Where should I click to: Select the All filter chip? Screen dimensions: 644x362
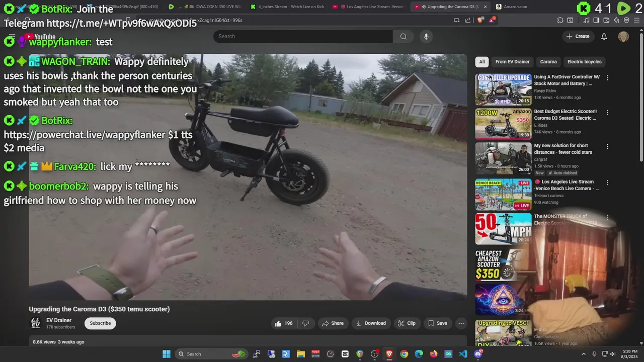click(x=482, y=62)
